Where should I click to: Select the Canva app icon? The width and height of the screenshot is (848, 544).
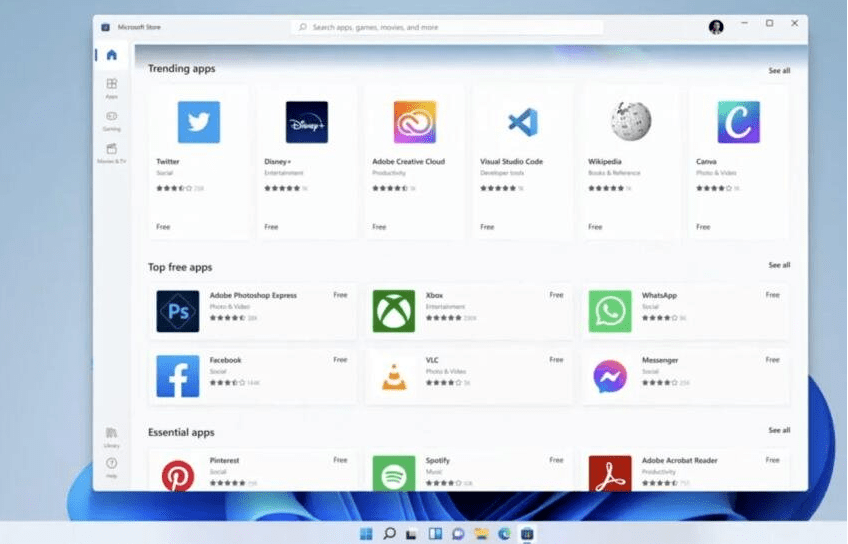[738, 122]
